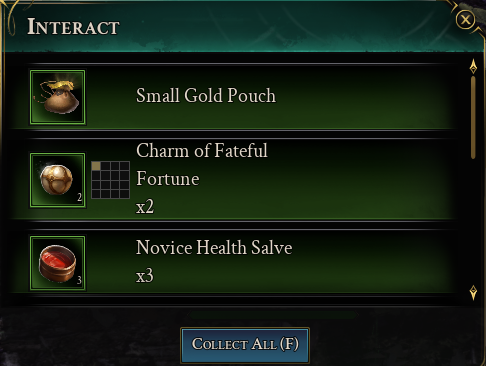
Task: Click the stack count 3 on salve icon
Action: [x=79, y=280]
